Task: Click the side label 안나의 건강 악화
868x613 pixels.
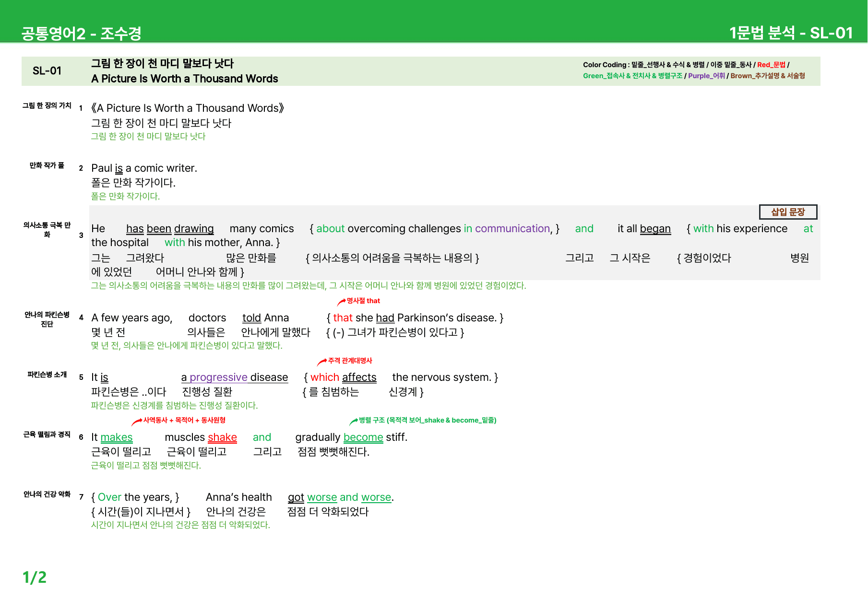Action: 47,494
